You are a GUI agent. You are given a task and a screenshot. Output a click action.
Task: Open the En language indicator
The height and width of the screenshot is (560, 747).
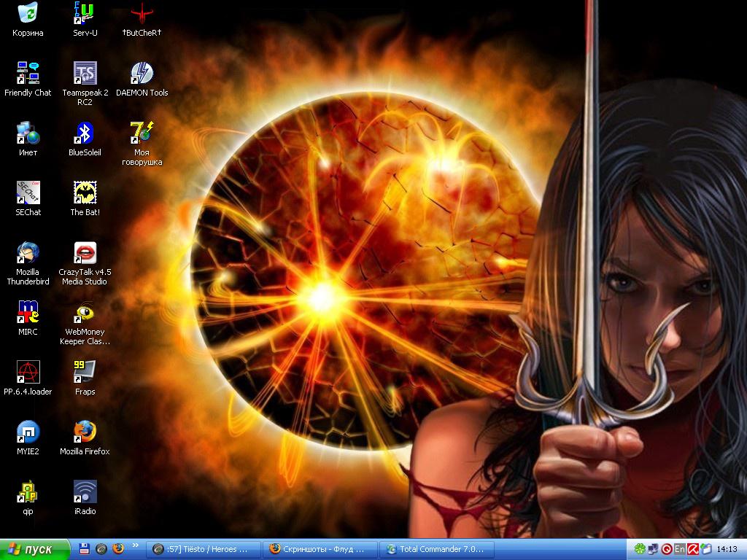(x=680, y=549)
